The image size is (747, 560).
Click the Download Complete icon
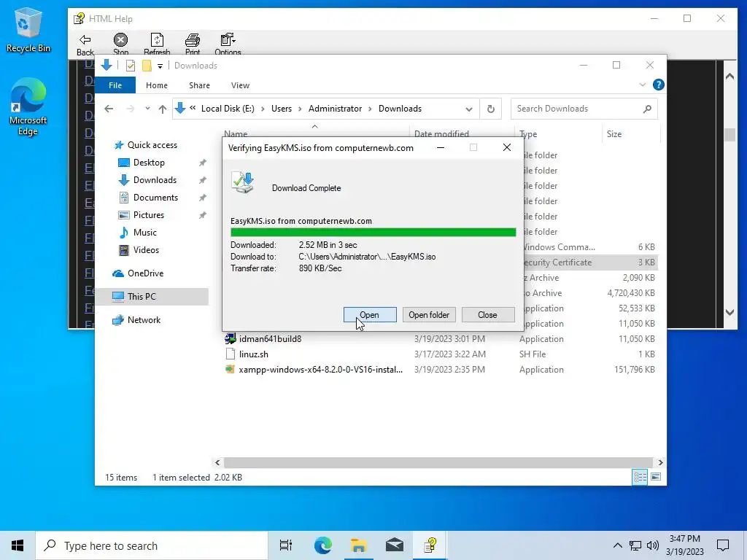pyautogui.click(x=243, y=183)
